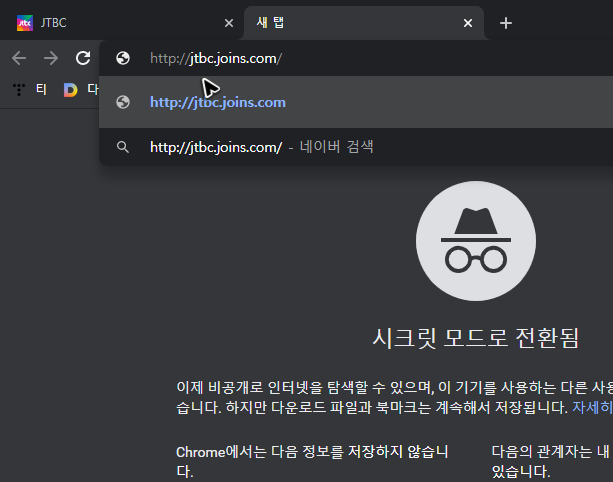Close the 새 탭 tab
Screen dimensions: 613x482
(468, 23)
